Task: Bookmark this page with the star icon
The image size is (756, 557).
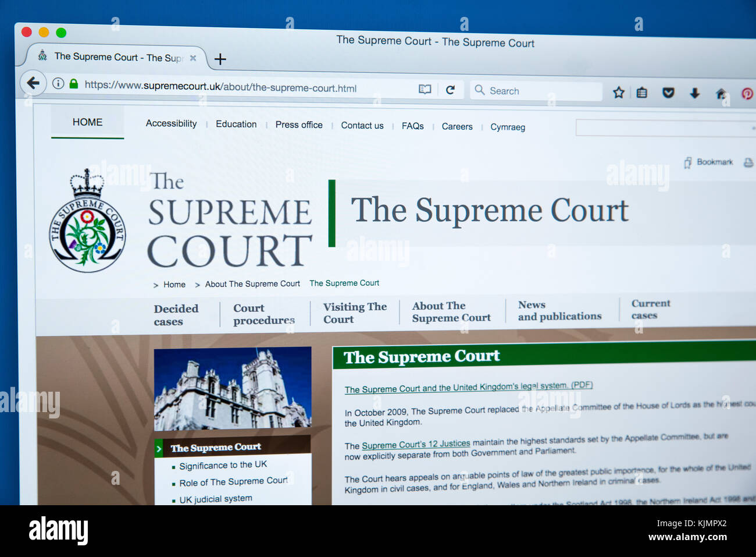Action: coord(619,92)
